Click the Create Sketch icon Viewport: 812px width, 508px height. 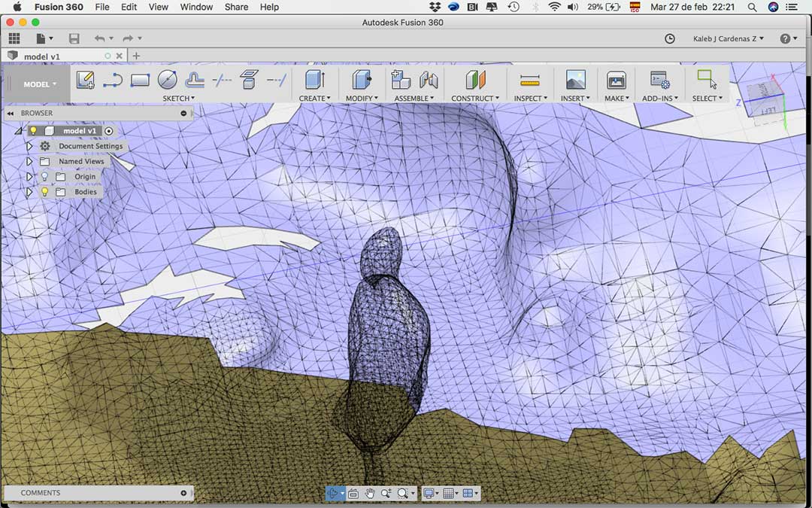(85, 80)
